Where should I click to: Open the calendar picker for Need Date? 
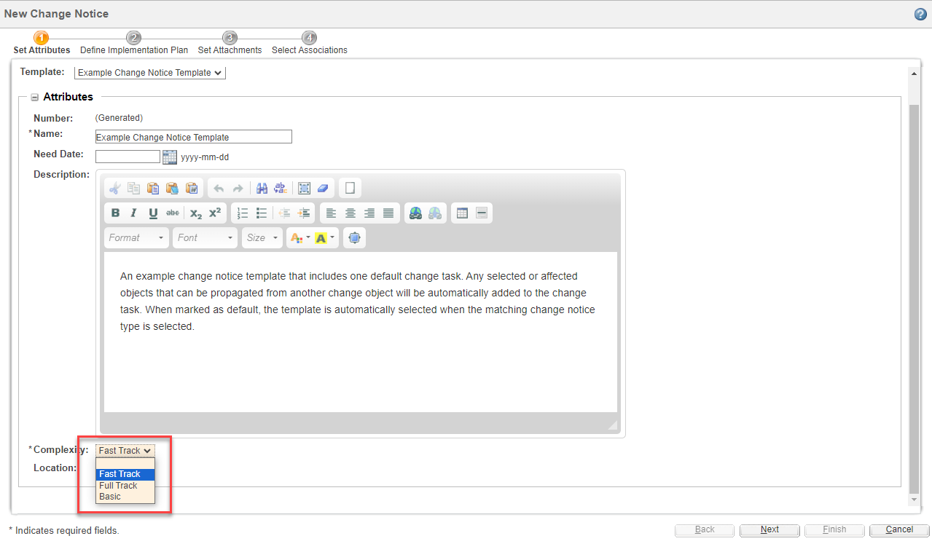169,157
